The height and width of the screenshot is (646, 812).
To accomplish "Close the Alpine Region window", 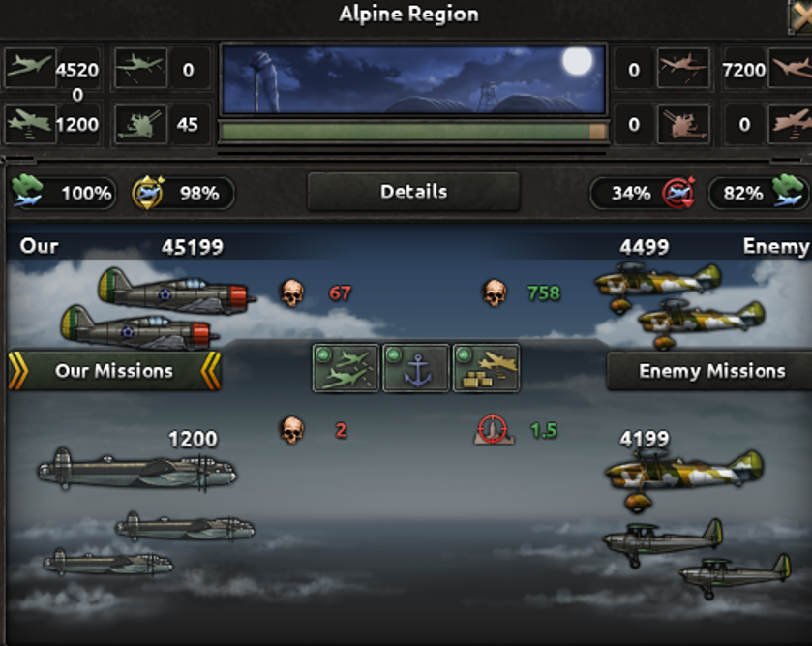I will pos(800,16).
